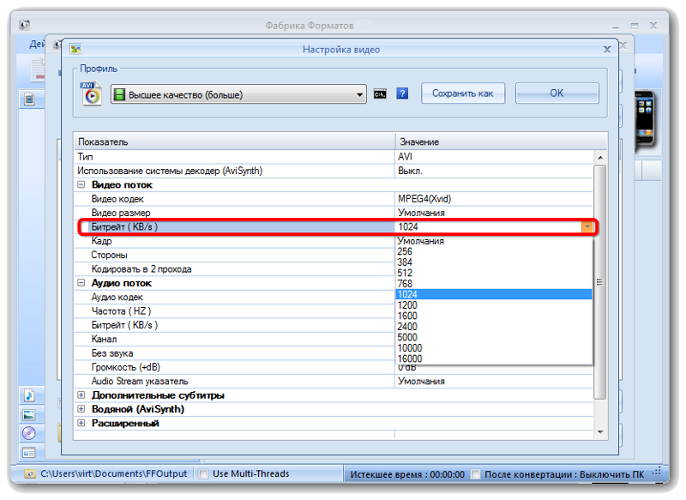Image resolution: width=686 pixels, height=500 pixels.
Task: Choose 512 from the bitrate list
Action: (494, 273)
